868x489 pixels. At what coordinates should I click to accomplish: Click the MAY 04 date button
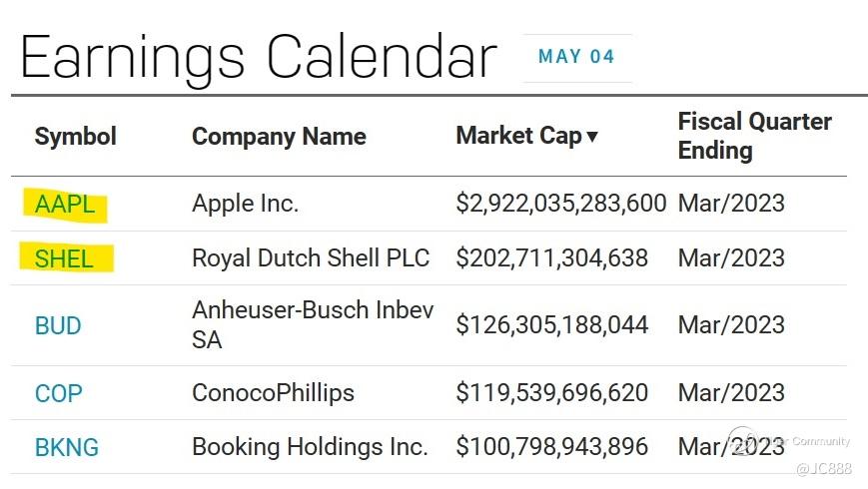576,57
